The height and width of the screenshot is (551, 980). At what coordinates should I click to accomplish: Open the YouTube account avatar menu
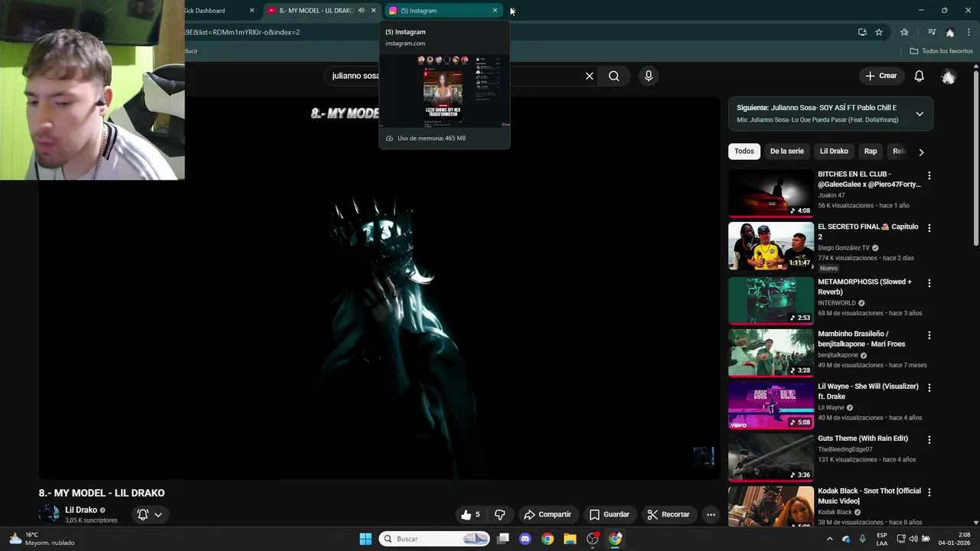949,76
